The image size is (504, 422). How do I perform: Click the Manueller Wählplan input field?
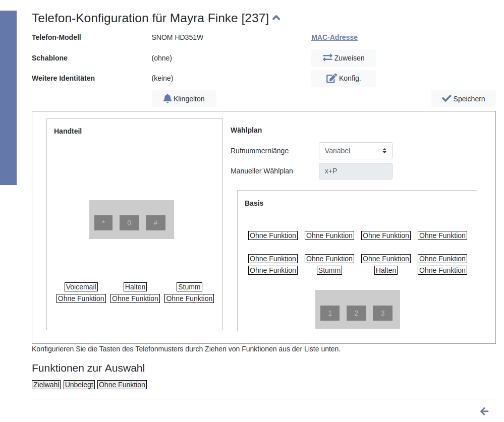(x=355, y=171)
